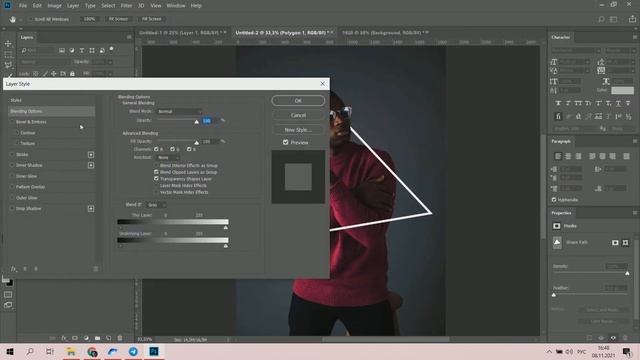Enable Bevel & Emboss style checkbox

12,122
